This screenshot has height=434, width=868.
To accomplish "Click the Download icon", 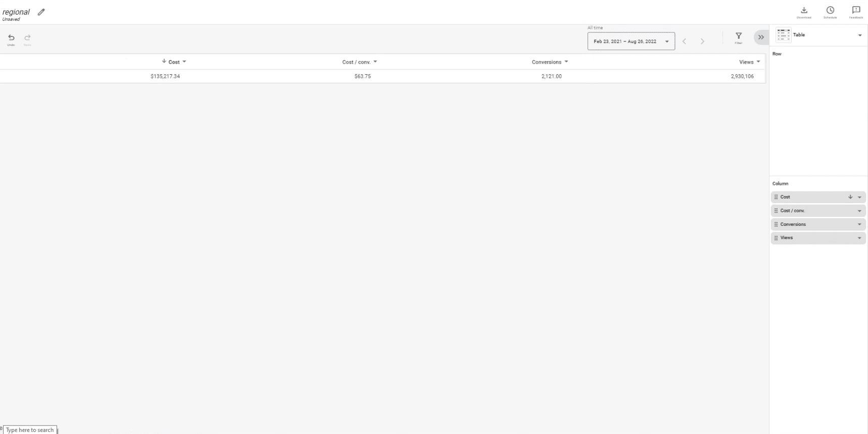I will coord(804,11).
